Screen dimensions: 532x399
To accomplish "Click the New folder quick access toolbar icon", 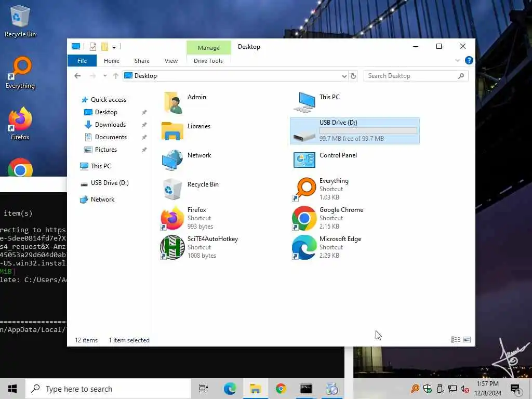I will (x=104, y=46).
